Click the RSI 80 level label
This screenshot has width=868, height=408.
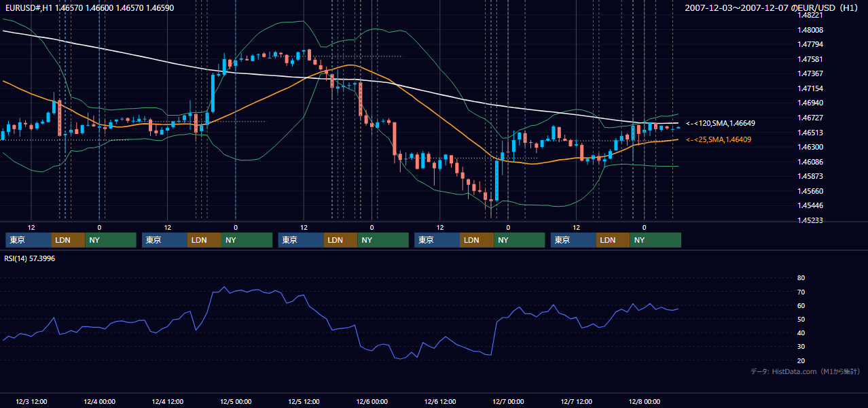801,278
